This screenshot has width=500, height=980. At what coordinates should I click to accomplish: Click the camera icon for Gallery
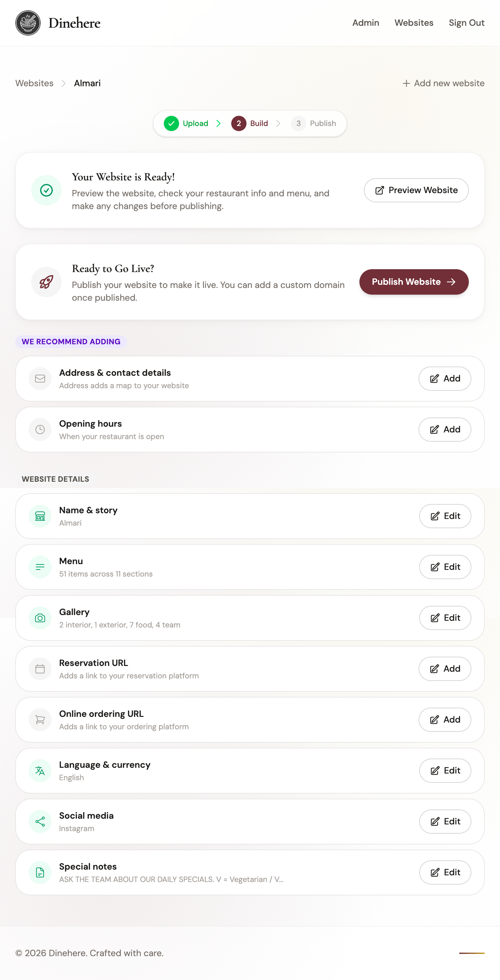tap(39, 618)
